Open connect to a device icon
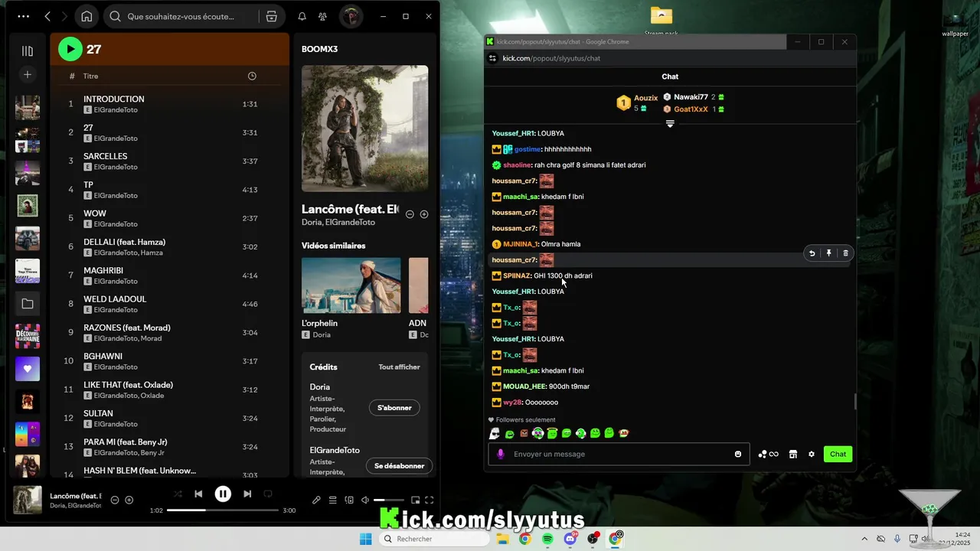Image resolution: width=980 pixels, height=551 pixels. pyautogui.click(x=349, y=500)
